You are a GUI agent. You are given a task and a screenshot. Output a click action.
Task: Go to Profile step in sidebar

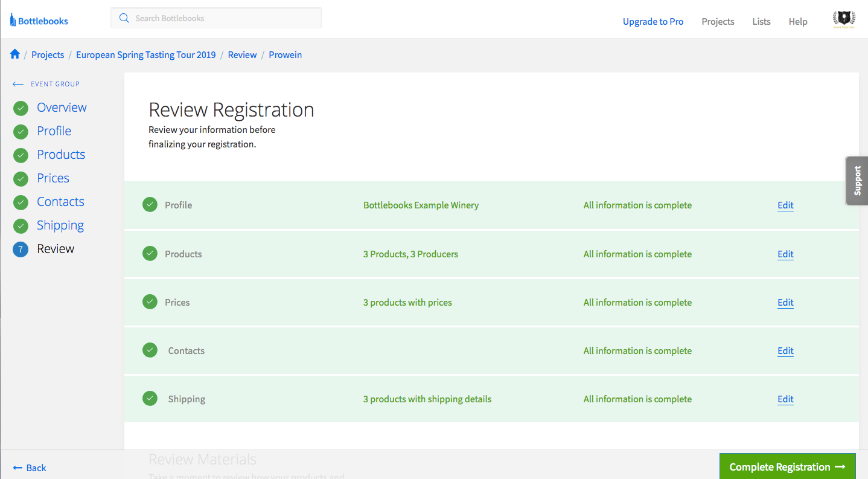coord(54,131)
